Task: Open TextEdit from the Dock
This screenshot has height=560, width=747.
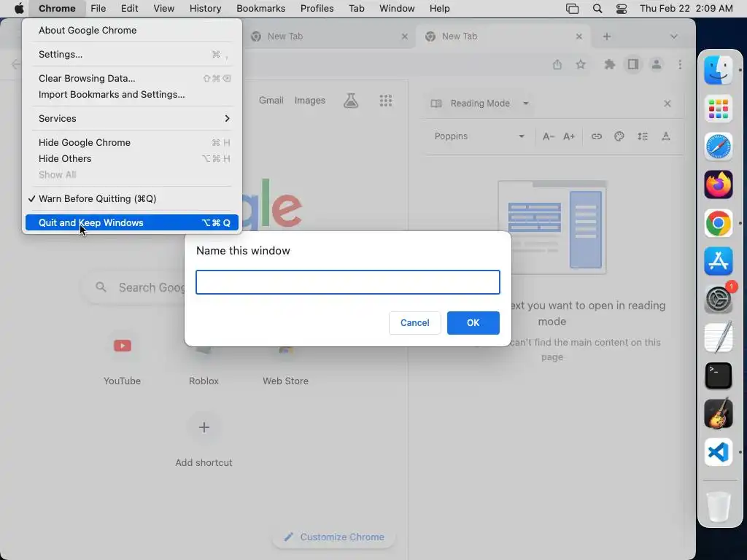Action: pyautogui.click(x=719, y=338)
